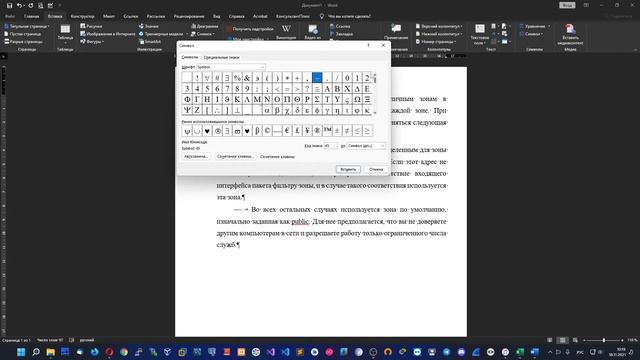Open Текстовое поле dropdown
640x360 pixels.
480,34
